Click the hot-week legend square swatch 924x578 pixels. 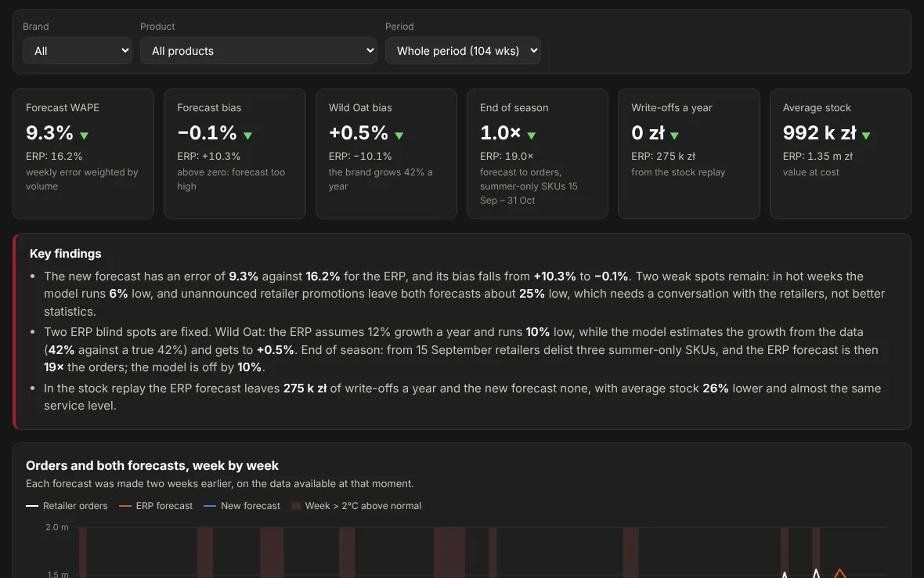tap(296, 505)
